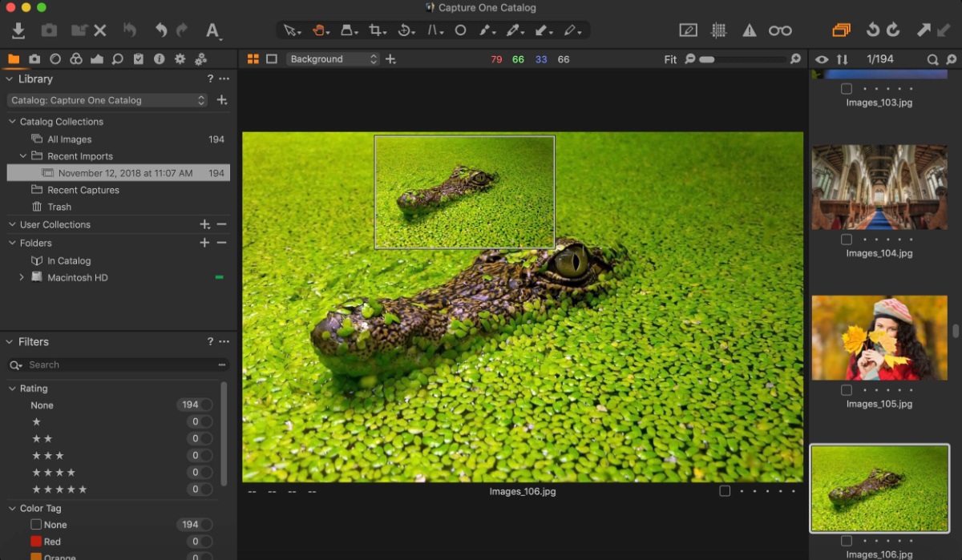Select the Rotation straighten tool
The width and height of the screenshot is (962, 560).
[x=405, y=30]
